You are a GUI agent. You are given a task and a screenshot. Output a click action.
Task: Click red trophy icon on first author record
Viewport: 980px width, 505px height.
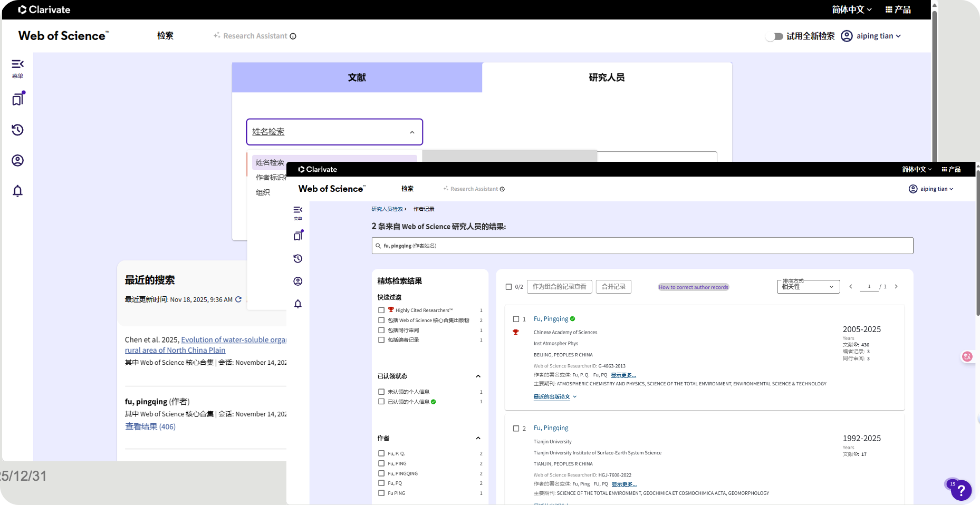click(516, 332)
